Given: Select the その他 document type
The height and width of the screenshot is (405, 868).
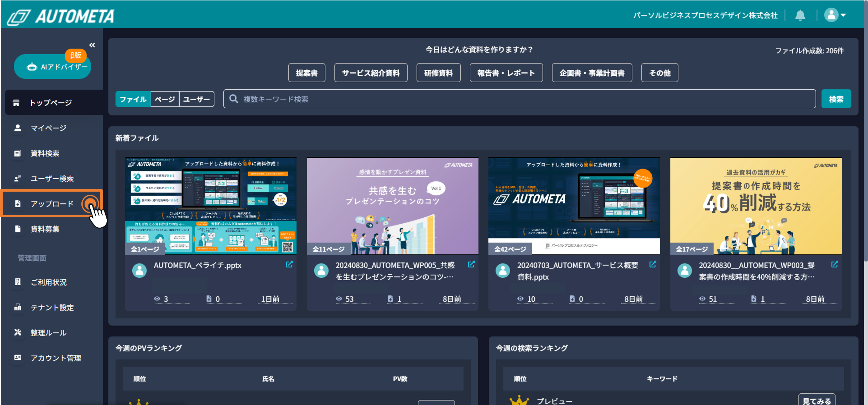Looking at the screenshot, I should pyautogui.click(x=659, y=73).
